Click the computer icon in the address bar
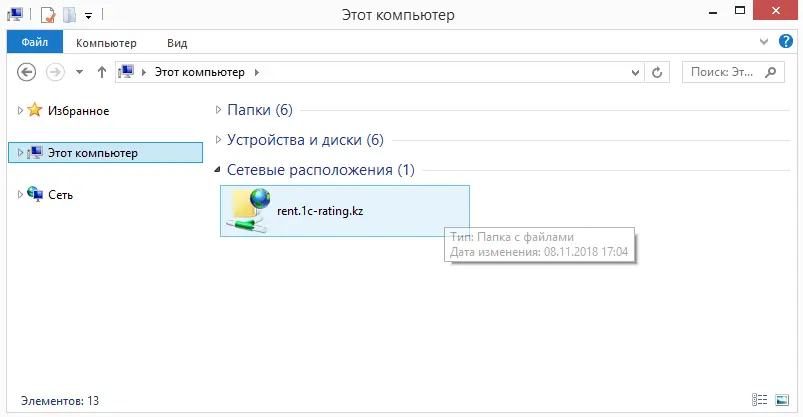Image resolution: width=803 pixels, height=417 pixels. [126, 72]
